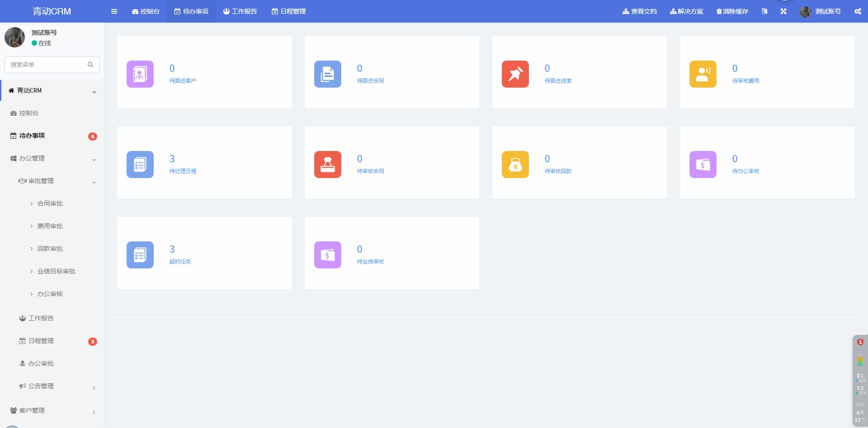Click the 待处理日程 blue checklist icon
Image resolution: width=868 pixels, height=428 pixels.
pyautogui.click(x=140, y=165)
